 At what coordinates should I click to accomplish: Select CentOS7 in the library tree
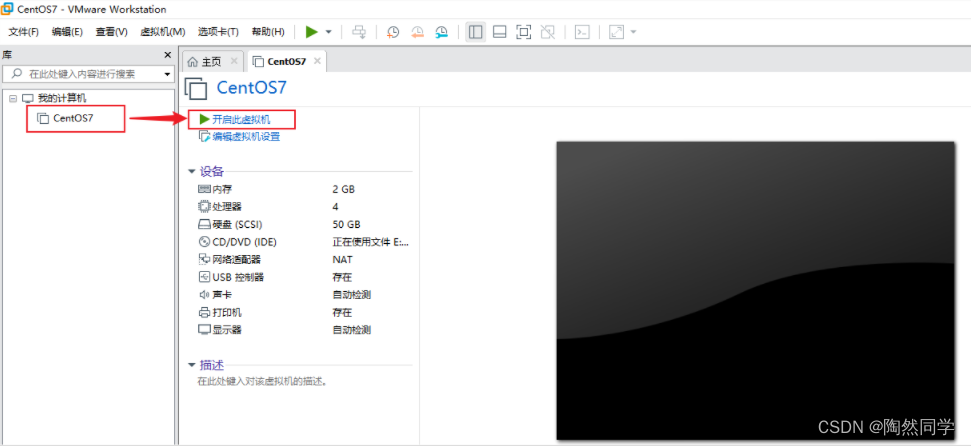pyautogui.click(x=73, y=118)
